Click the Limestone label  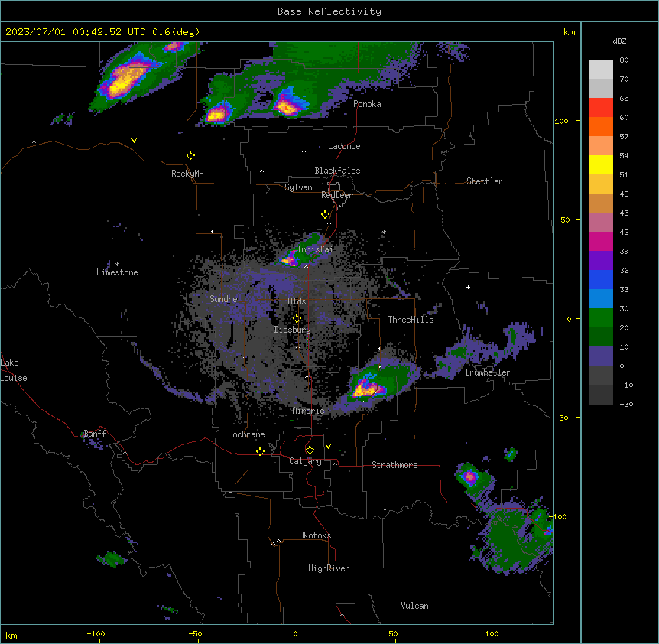(x=117, y=272)
